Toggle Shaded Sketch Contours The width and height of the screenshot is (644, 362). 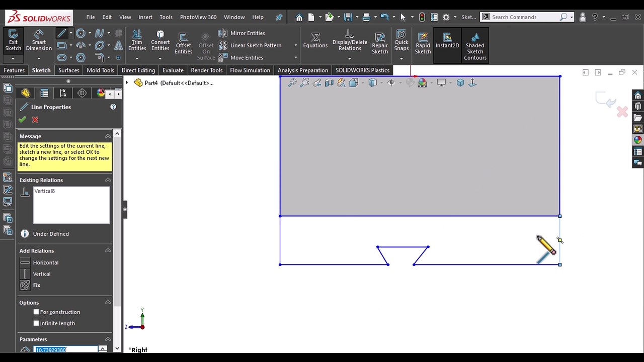[x=475, y=46]
